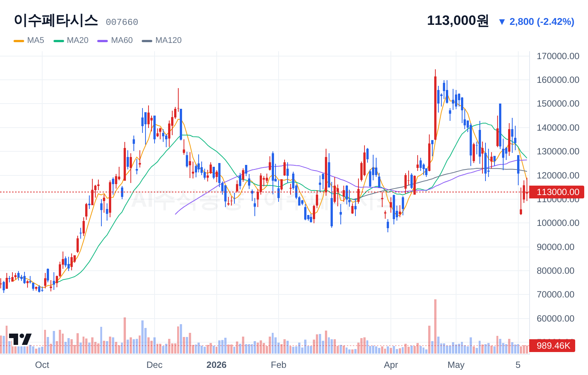Screen dimensions: 588x375
Task: Select the purple MA60 legend swatch
Action: [x=103, y=41]
